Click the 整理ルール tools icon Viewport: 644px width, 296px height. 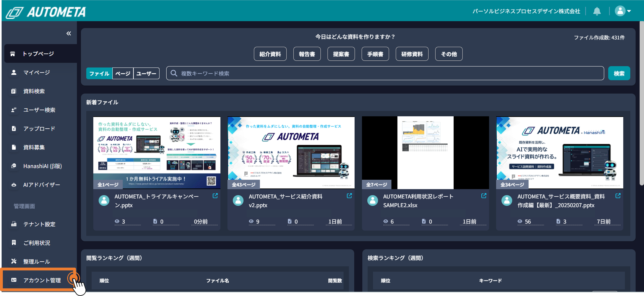(14, 261)
